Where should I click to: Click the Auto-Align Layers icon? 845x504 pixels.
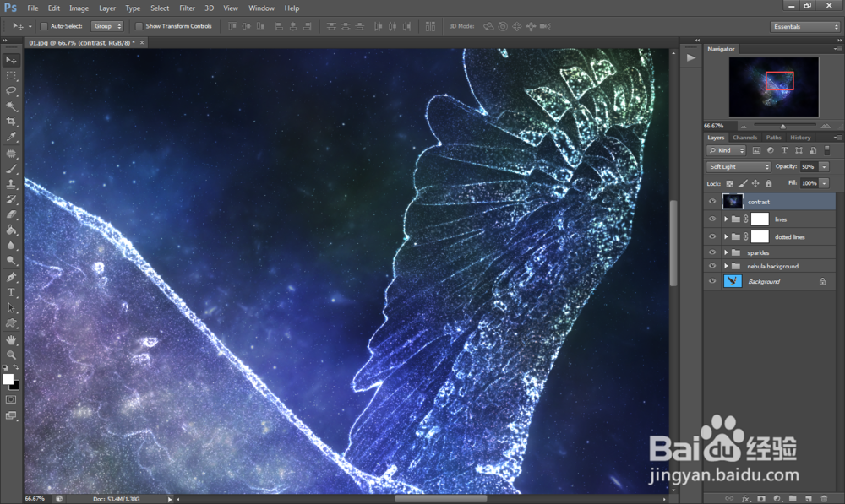pyautogui.click(x=430, y=26)
